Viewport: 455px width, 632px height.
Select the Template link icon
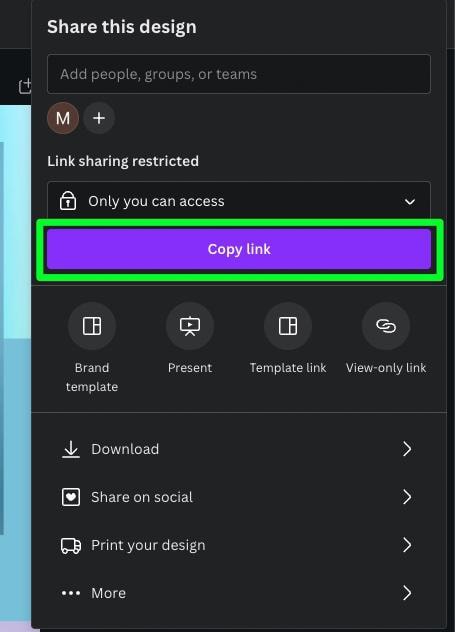(x=288, y=326)
